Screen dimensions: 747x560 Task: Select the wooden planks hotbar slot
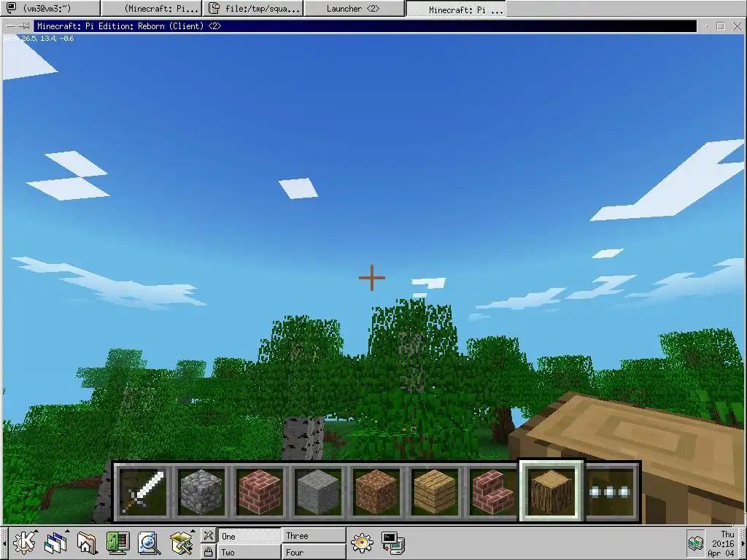click(x=435, y=491)
